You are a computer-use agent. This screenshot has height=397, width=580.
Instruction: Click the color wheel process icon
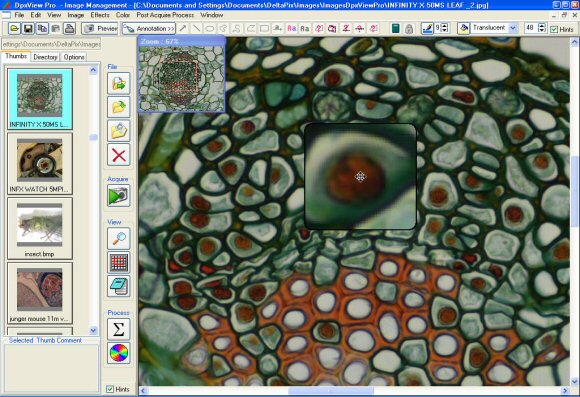119,353
